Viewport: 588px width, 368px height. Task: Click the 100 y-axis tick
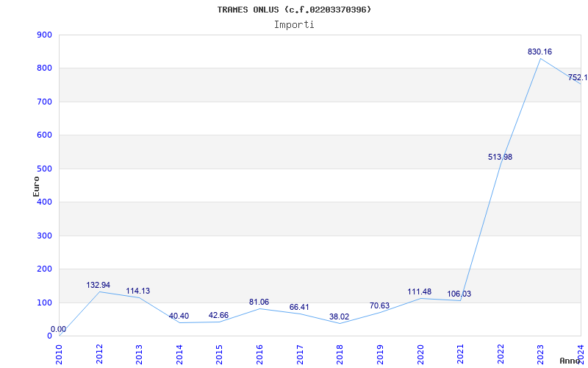click(x=44, y=302)
